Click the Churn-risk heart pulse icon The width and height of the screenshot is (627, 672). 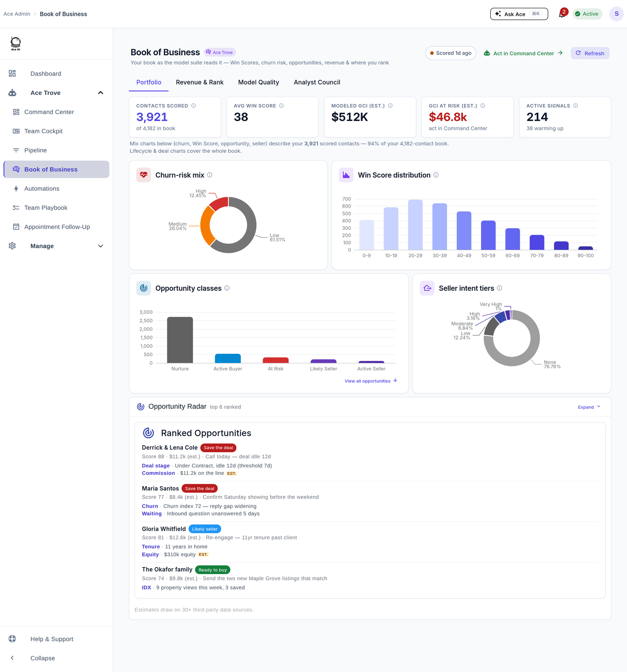click(x=144, y=175)
